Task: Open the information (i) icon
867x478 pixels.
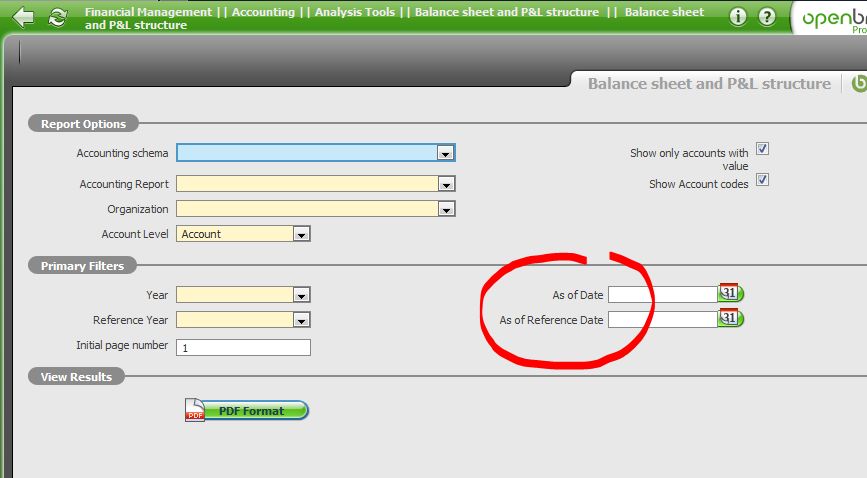Action: point(738,17)
